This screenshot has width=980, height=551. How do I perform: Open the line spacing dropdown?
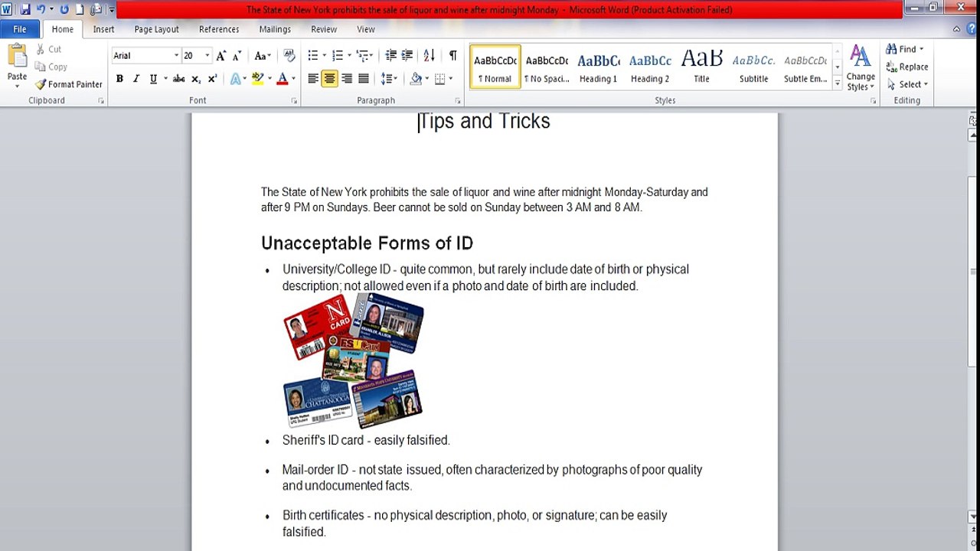(x=389, y=79)
